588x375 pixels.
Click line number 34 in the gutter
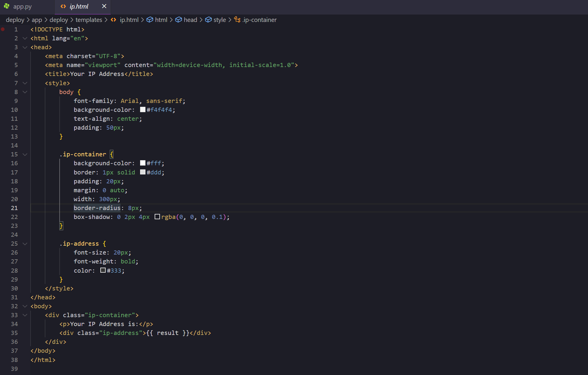[14, 324]
